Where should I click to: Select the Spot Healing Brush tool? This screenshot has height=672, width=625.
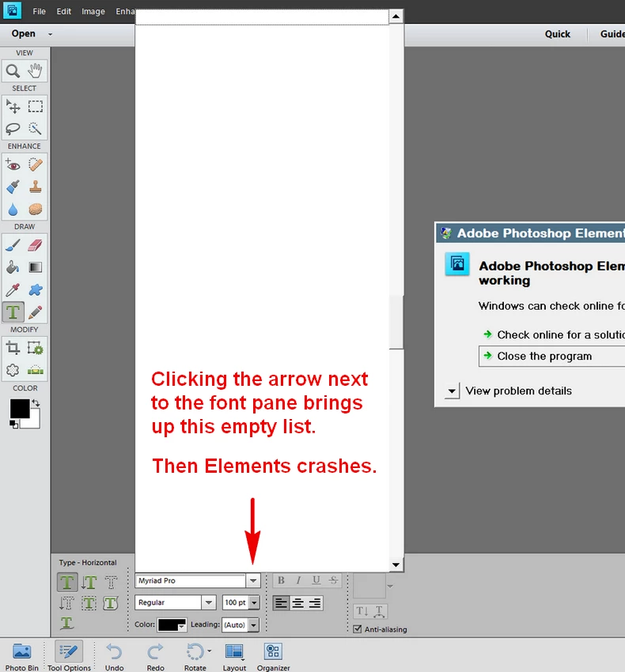coord(35,164)
